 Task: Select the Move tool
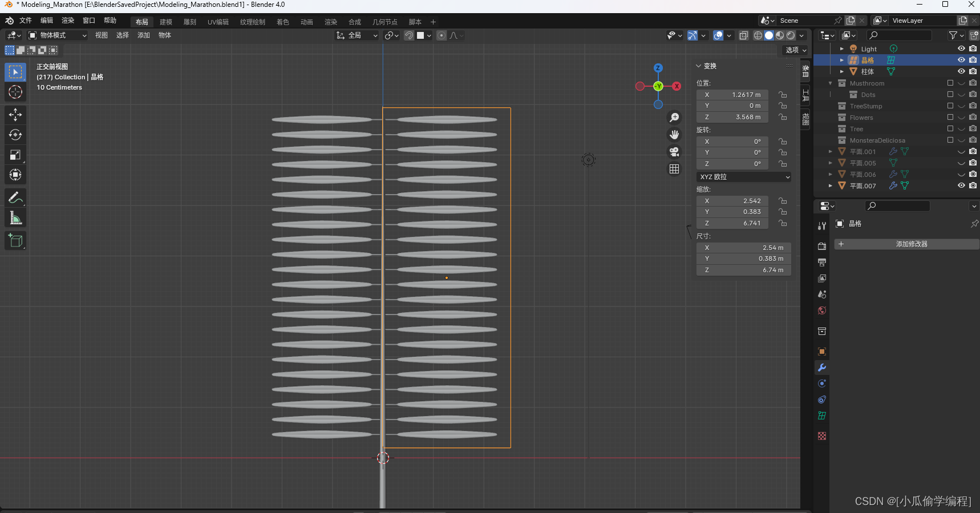coord(15,115)
